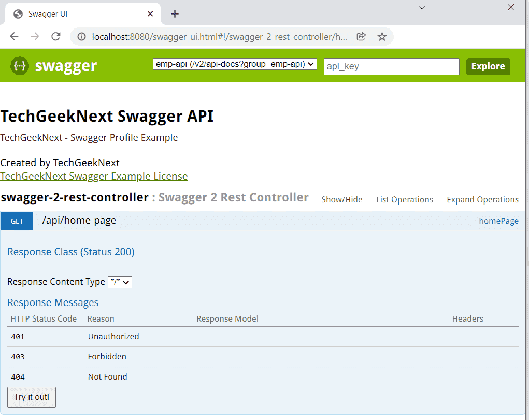Click the homePage operation link
Viewport: 529px width, 420px height.
498,221
